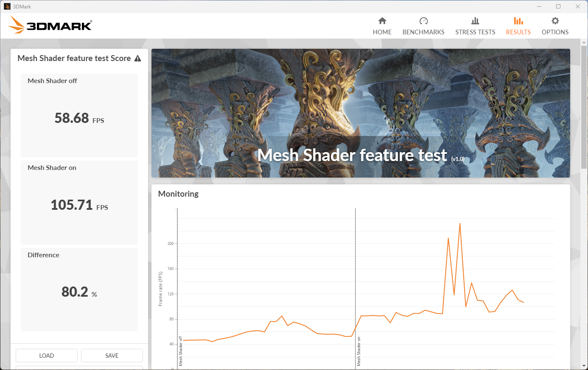Image resolution: width=588 pixels, height=370 pixels.
Task: Click the Mesh Shader on chart marker line
Action: click(356, 288)
